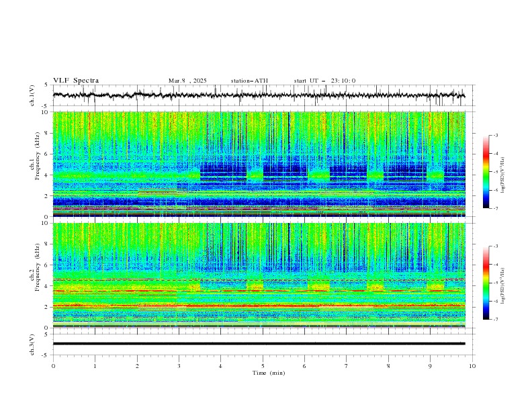532x411 pixels.
Task: Click the time axis tick label 9
Action: 430,366
